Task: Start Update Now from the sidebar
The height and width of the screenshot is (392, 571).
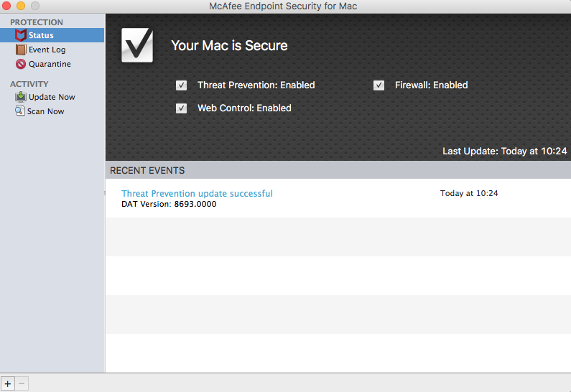Action: click(x=52, y=97)
